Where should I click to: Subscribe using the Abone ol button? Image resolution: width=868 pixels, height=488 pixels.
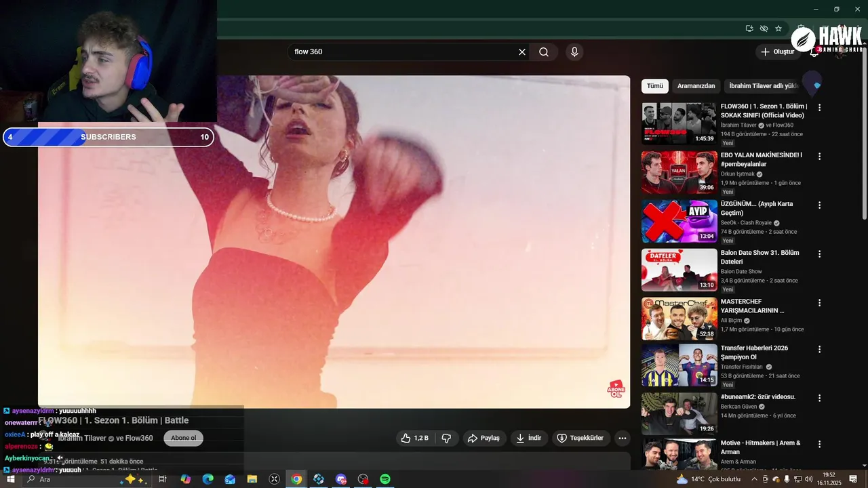point(183,439)
